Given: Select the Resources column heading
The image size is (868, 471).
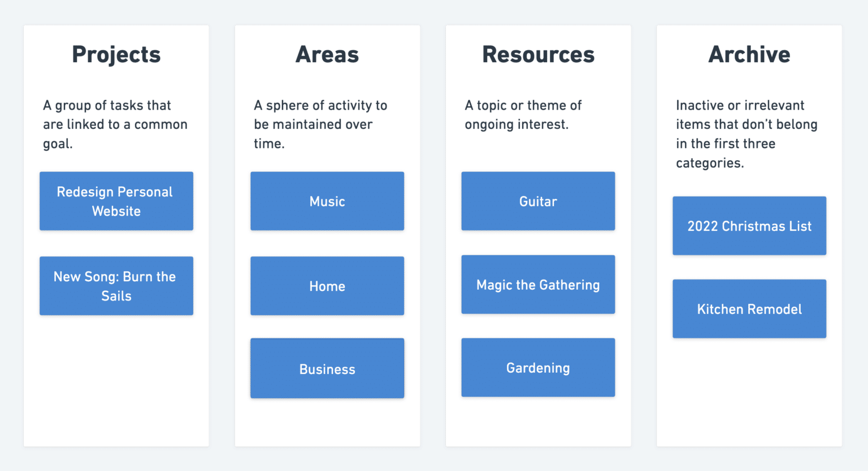Looking at the screenshot, I should pyautogui.click(x=538, y=55).
